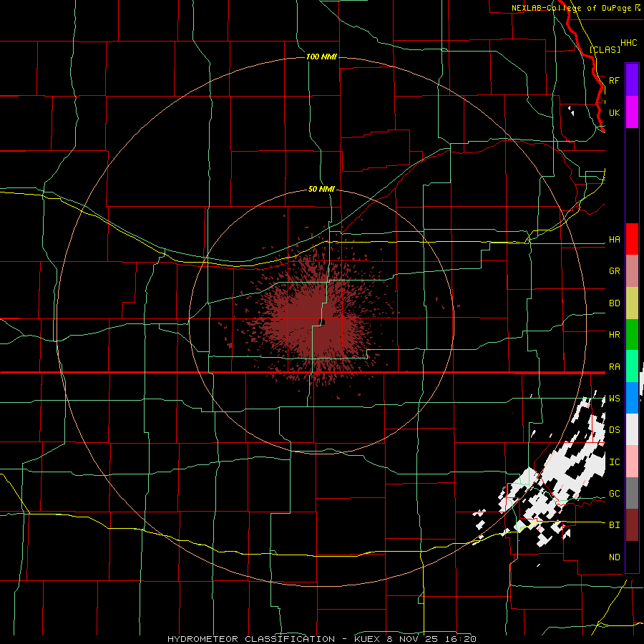Click the 100 NMI range ring label
The height and width of the screenshot is (644, 644).
click(321, 57)
